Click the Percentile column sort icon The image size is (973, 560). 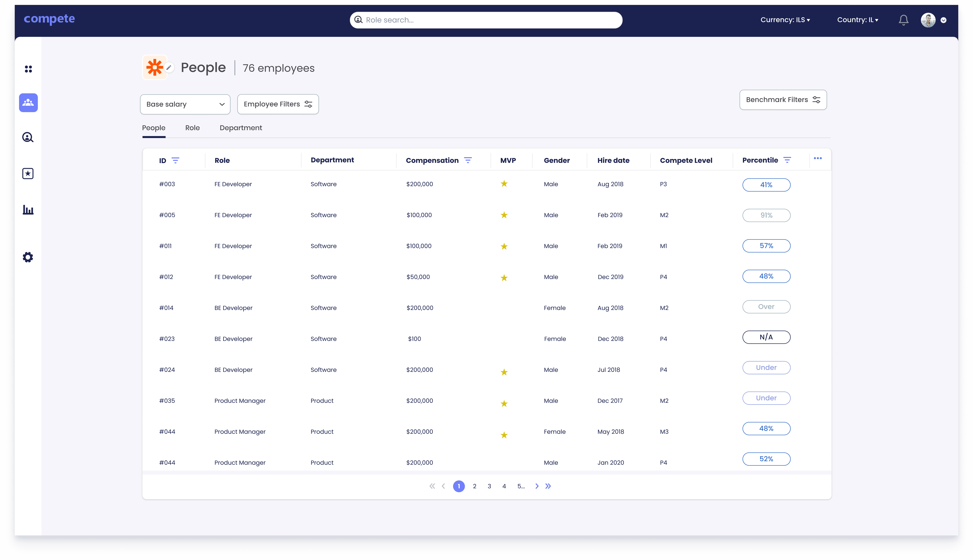pos(787,160)
